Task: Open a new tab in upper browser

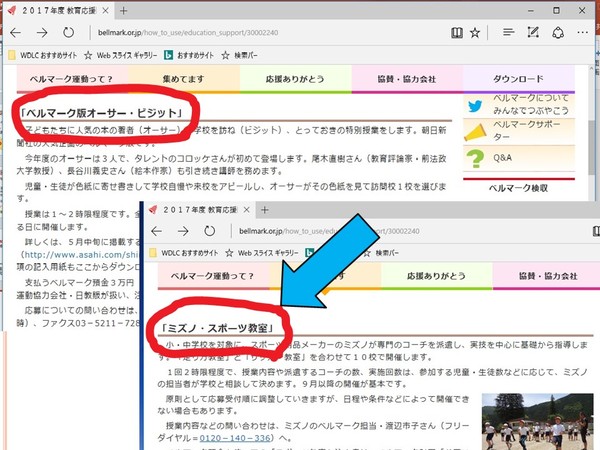Action: 123,11
